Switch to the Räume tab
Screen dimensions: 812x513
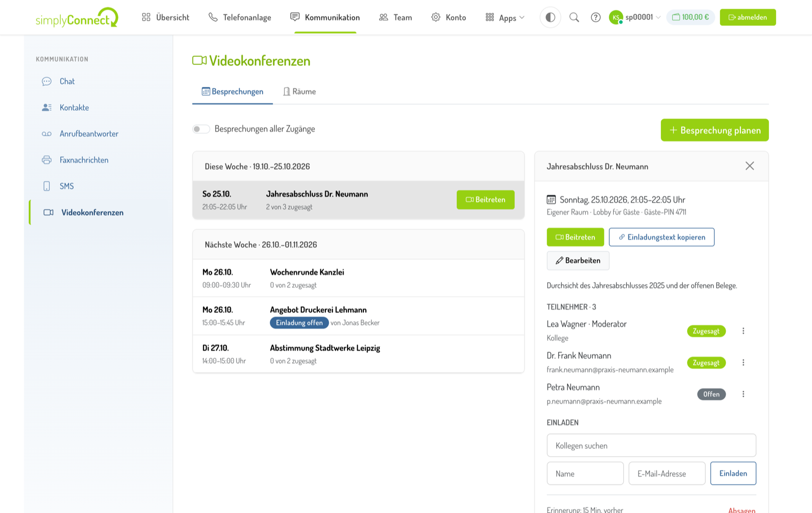[299, 91]
